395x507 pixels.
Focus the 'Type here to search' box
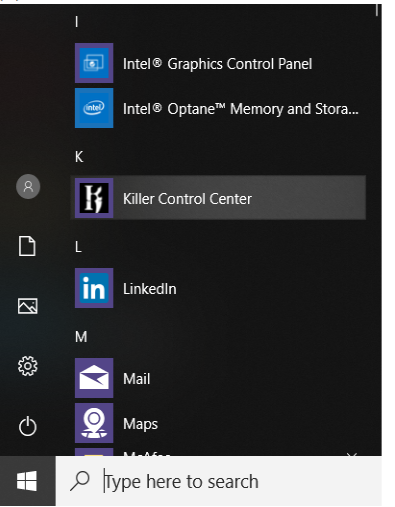219,481
